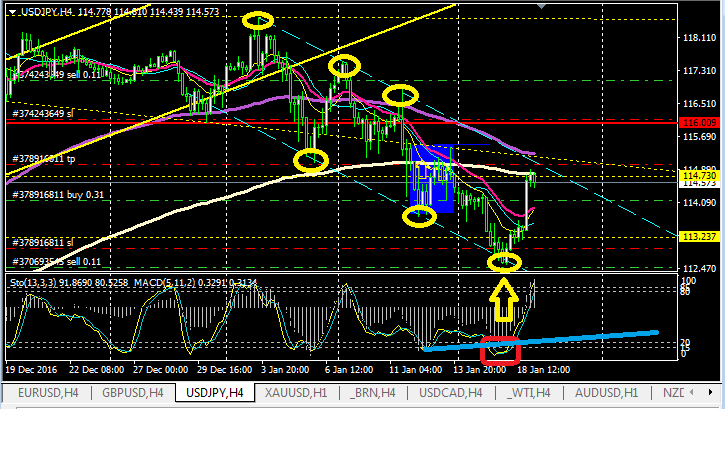Select the active USDJPY,H4 tab

point(215,393)
